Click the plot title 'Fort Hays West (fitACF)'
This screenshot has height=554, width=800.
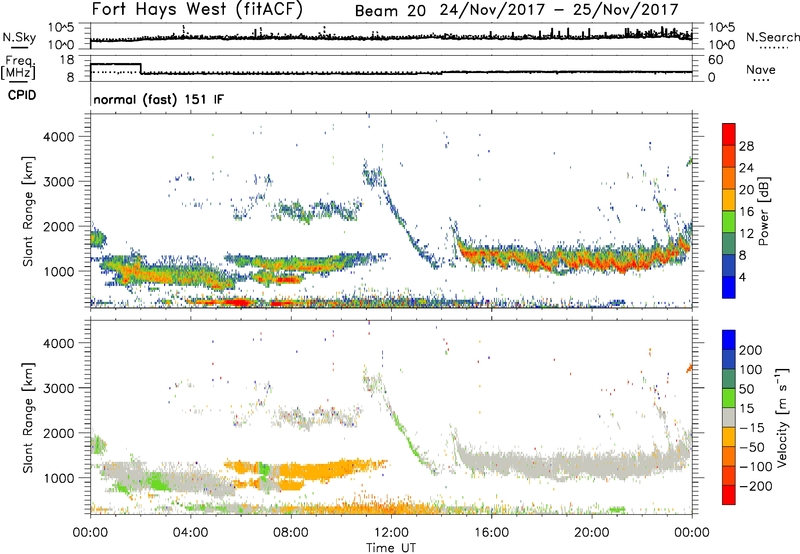197,9
